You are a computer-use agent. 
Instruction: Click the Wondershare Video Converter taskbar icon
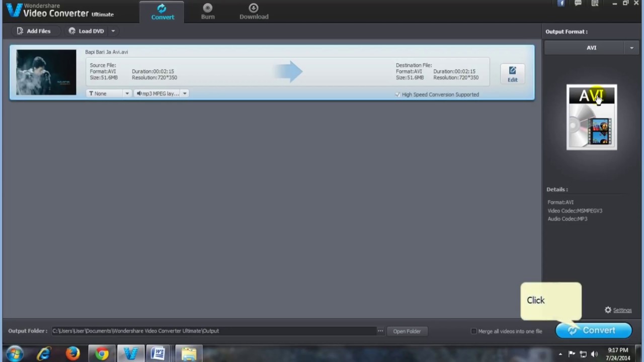coord(130,354)
